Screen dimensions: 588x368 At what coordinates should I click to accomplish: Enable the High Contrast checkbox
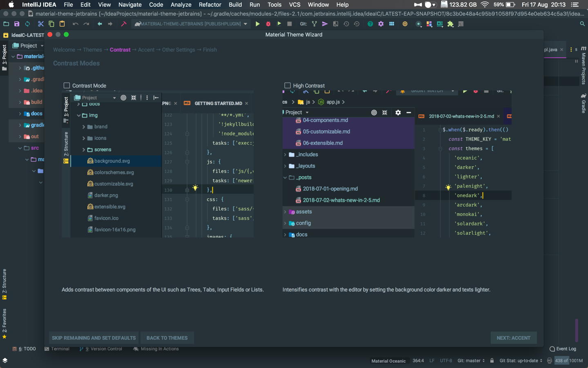click(287, 85)
